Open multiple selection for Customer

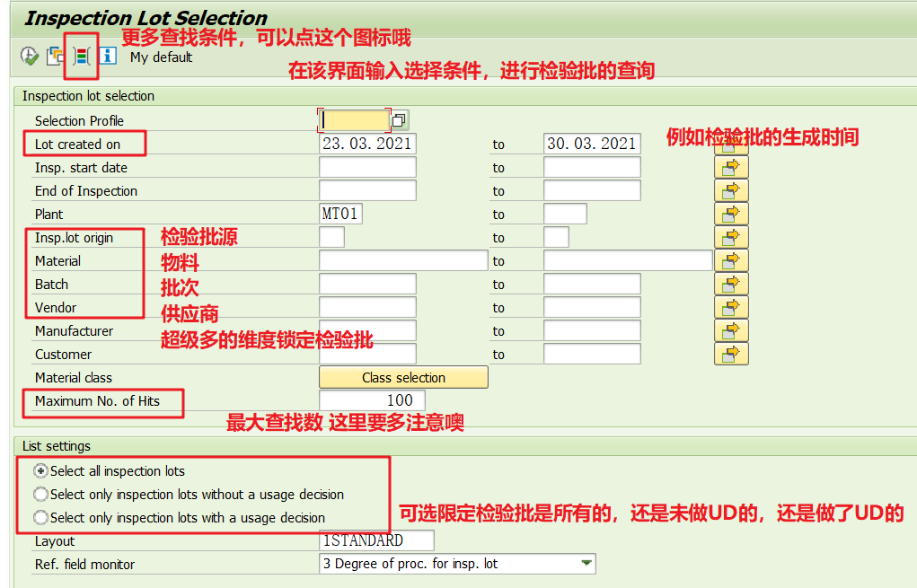(731, 354)
